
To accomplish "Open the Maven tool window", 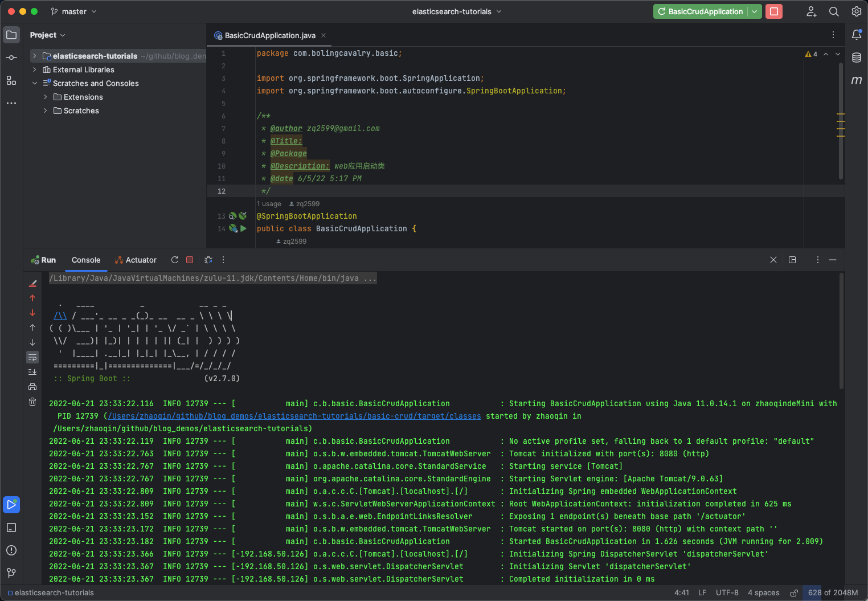I will (857, 80).
